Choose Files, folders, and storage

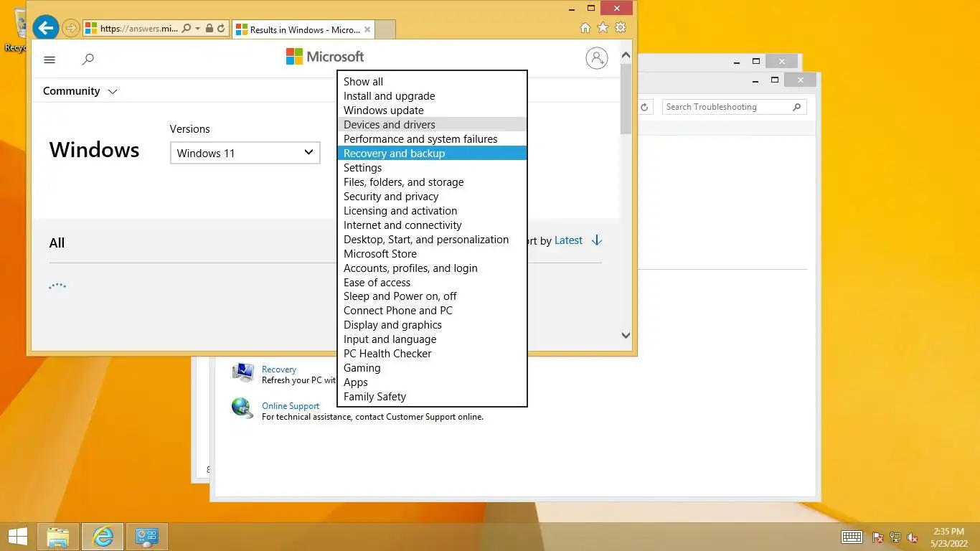(x=432, y=182)
